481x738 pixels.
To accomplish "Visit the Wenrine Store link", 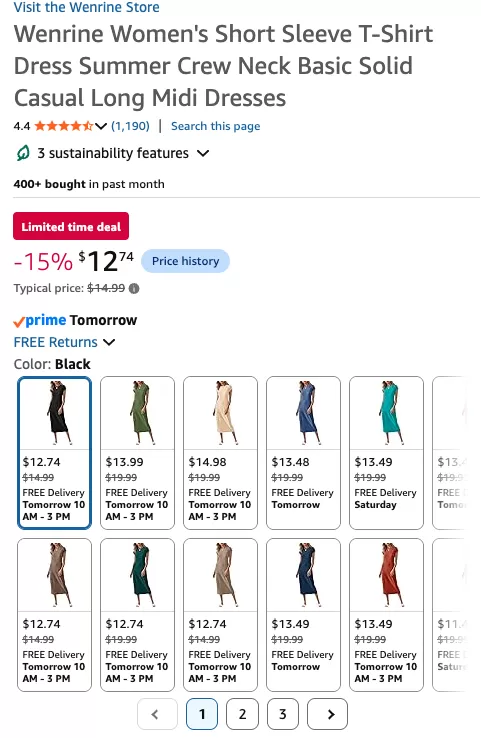I will coord(87,7).
